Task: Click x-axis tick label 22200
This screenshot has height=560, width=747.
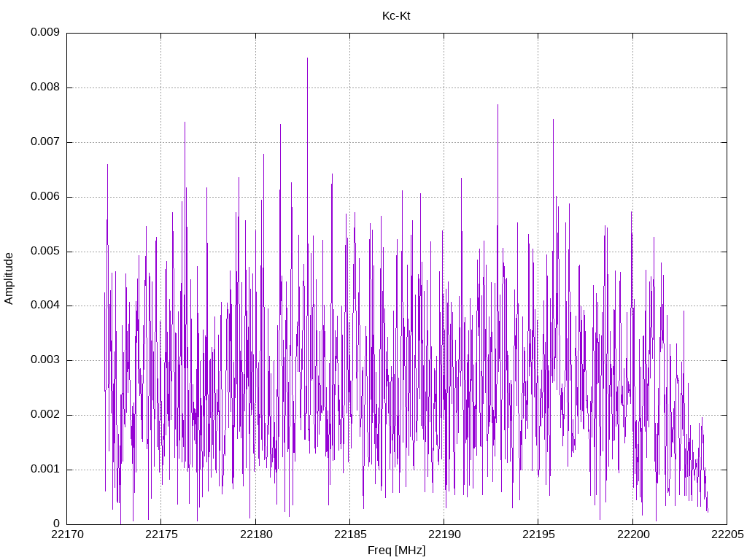Action: (x=632, y=534)
